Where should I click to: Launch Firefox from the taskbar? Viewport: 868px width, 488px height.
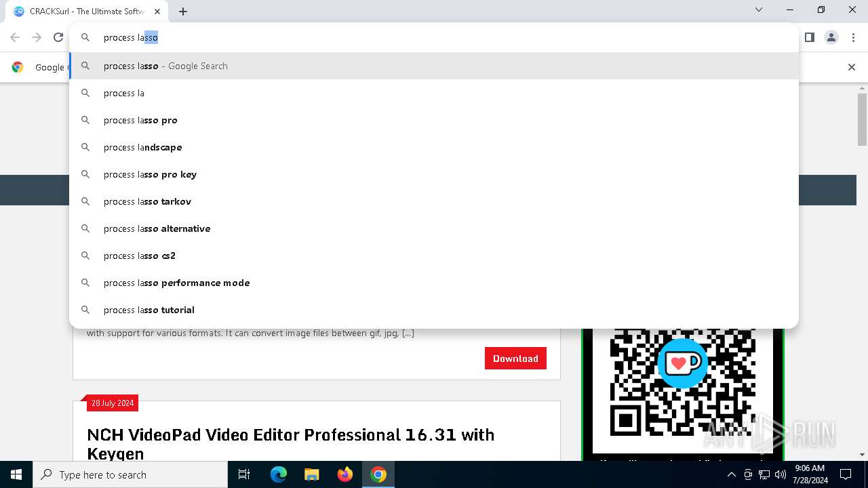[x=345, y=474]
